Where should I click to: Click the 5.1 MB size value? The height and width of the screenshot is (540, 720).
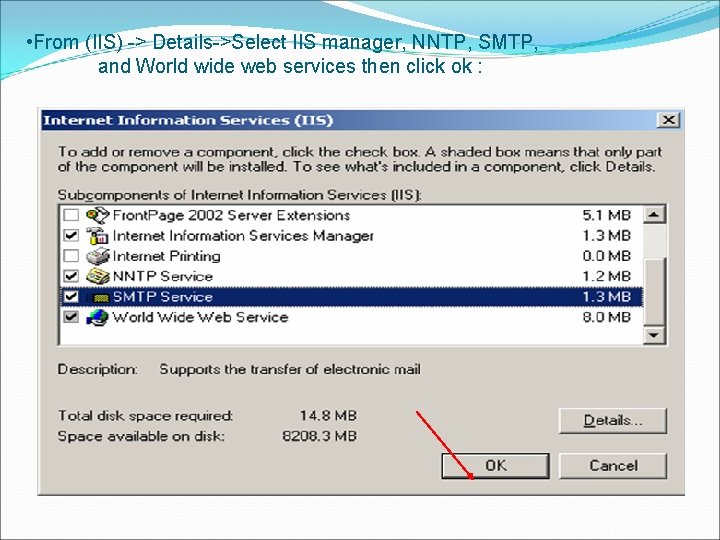(x=607, y=215)
